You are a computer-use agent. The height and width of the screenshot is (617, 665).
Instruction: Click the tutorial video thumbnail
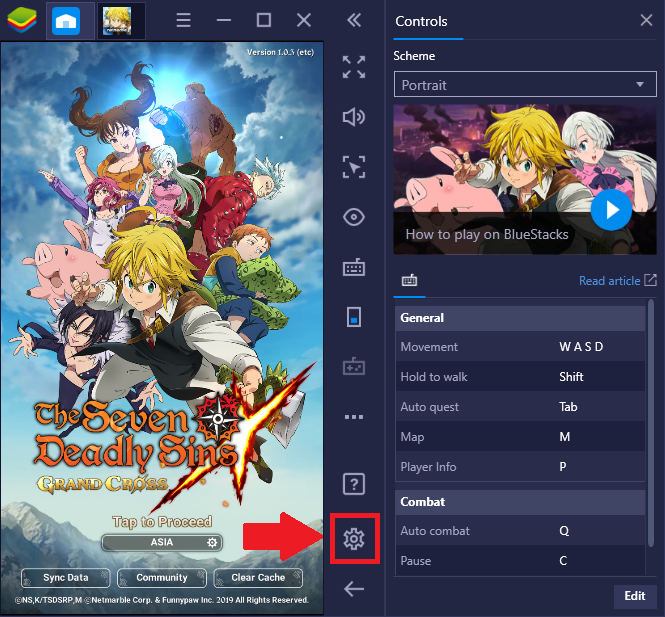pyautogui.click(x=525, y=179)
